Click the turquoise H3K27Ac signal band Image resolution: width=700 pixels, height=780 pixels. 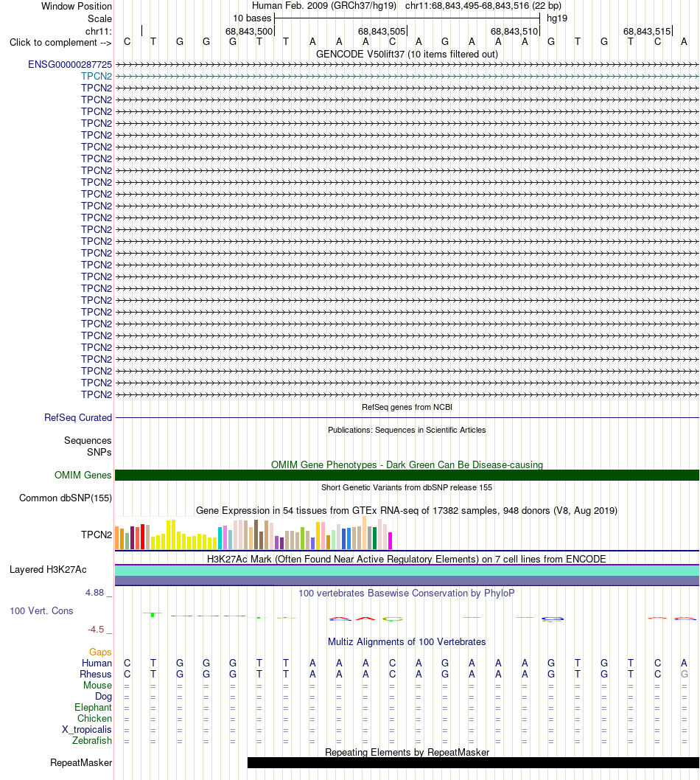click(x=407, y=571)
